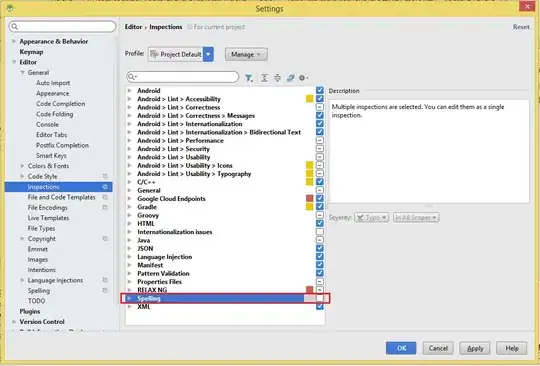Screen dimensions: 540x366
Task: Select Auto Import under General
Action: [53, 83]
